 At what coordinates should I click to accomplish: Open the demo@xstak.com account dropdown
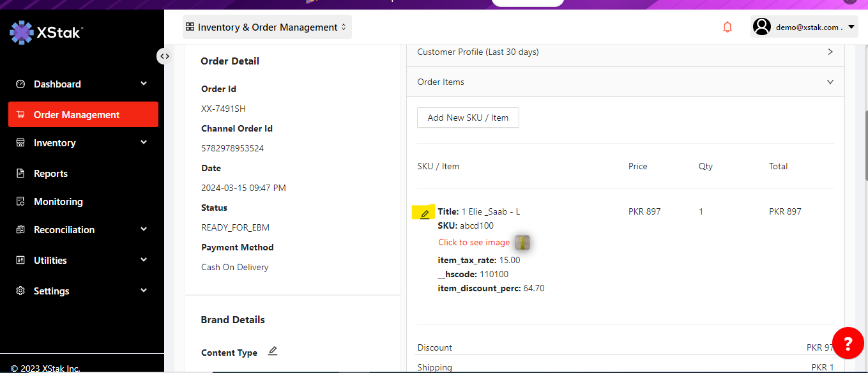(851, 27)
